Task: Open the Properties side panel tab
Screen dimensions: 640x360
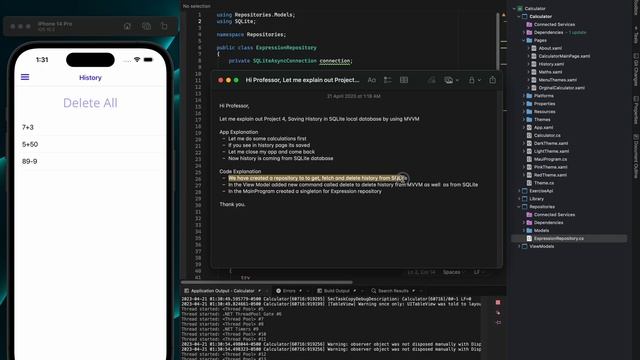Action: tap(636, 110)
